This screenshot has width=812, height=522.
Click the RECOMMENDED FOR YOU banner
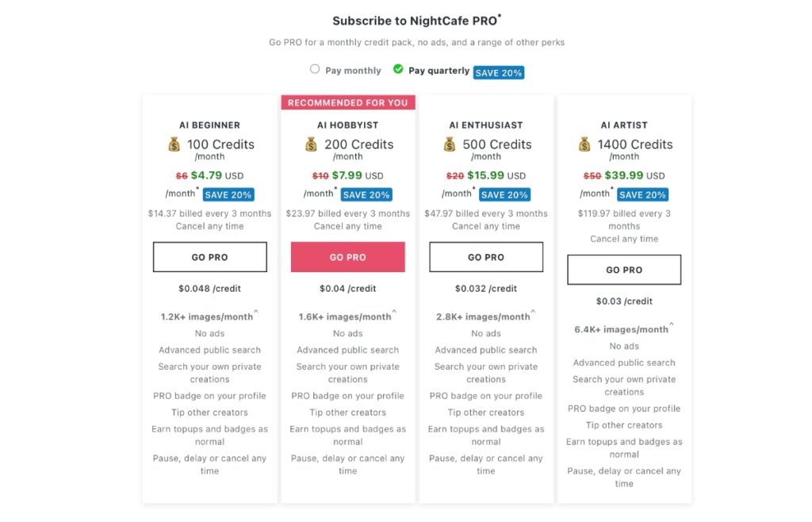[x=348, y=102]
